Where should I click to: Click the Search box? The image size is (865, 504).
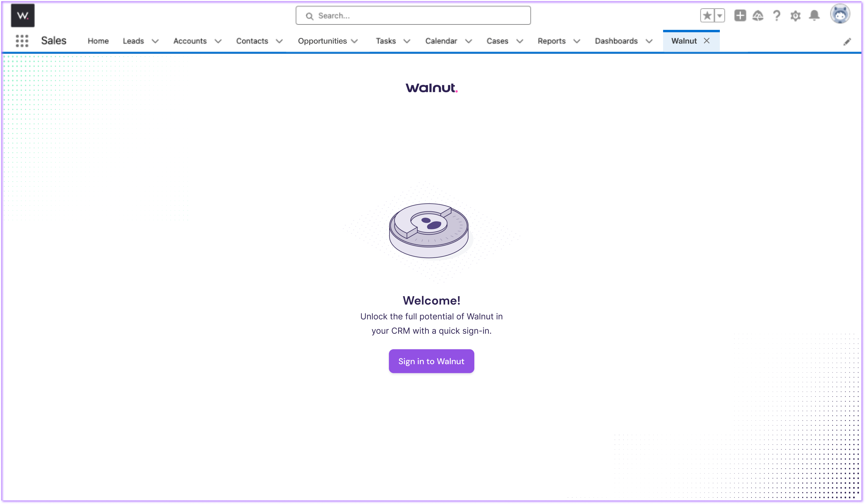coord(413,16)
